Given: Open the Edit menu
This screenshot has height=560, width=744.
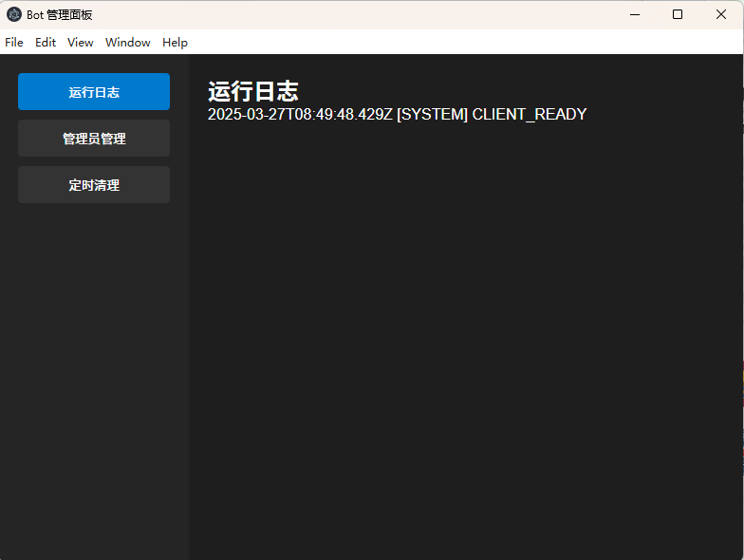Looking at the screenshot, I should (x=46, y=43).
